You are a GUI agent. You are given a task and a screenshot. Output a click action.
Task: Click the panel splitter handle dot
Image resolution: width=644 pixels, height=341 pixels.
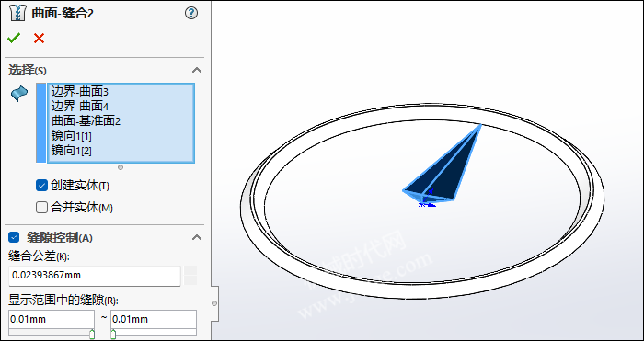(214, 303)
